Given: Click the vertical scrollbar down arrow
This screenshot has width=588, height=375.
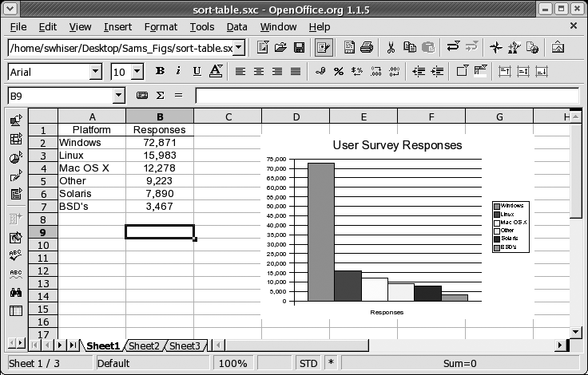Looking at the screenshot, I should [x=576, y=331].
